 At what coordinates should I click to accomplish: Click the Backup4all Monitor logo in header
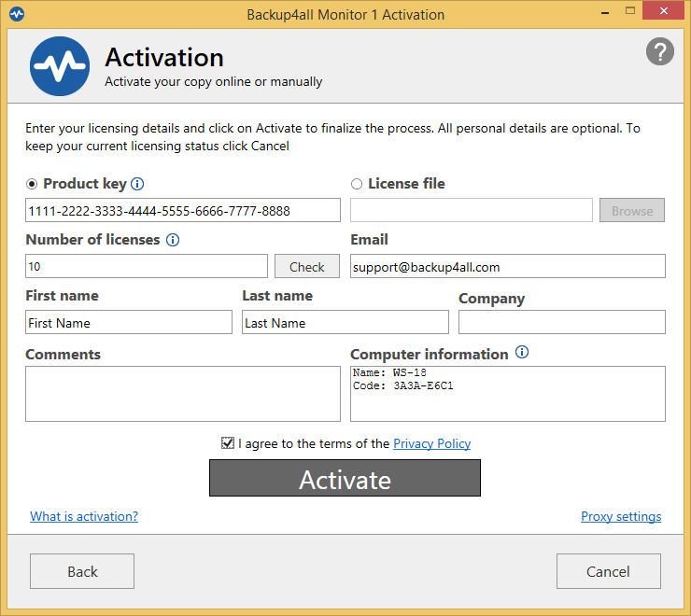(x=60, y=66)
